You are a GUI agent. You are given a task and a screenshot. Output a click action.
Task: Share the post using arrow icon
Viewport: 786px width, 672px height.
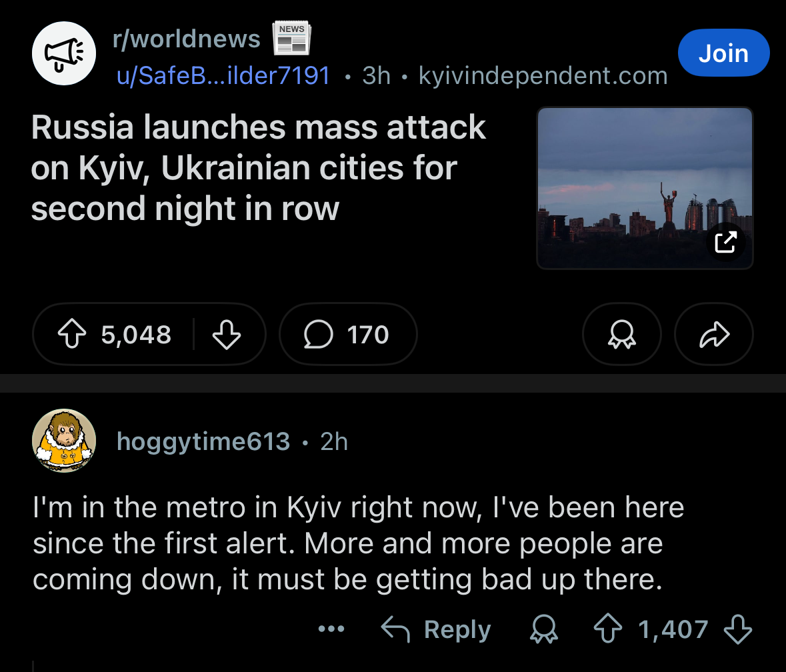point(714,335)
